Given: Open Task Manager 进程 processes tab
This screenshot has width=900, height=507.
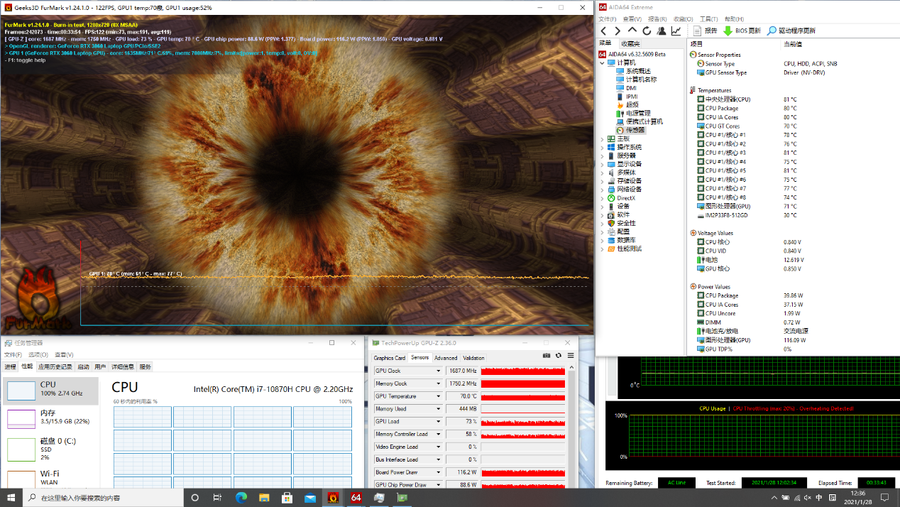Looking at the screenshot, I should (10, 367).
